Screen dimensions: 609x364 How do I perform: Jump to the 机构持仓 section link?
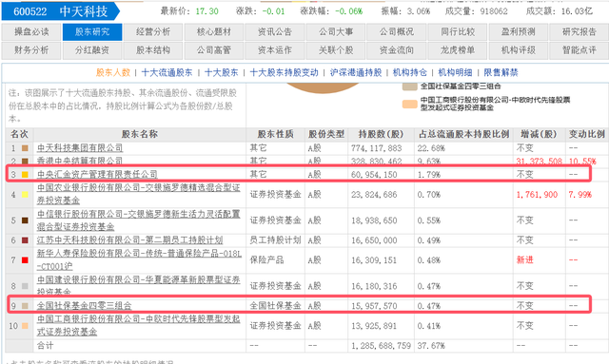[410, 72]
